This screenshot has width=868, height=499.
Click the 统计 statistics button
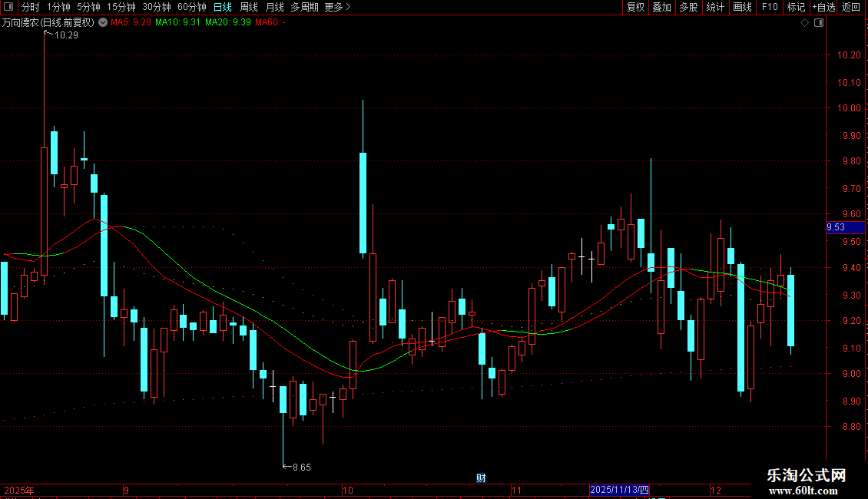715,7
